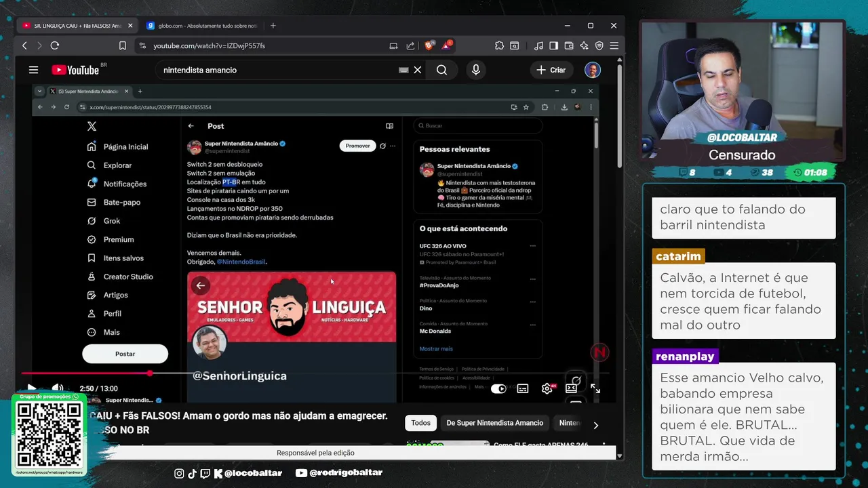Follow the @NintendoBrasil mention link
Screen dimensions: 868x488
click(241, 262)
